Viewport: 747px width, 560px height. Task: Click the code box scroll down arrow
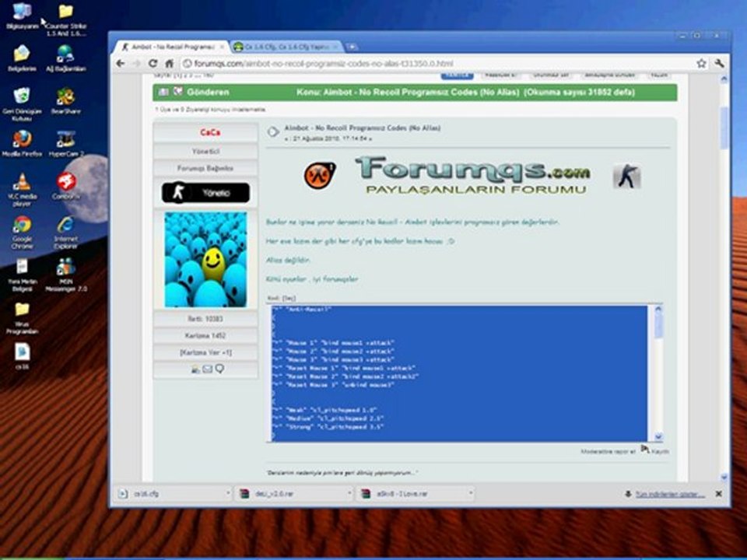658,436
